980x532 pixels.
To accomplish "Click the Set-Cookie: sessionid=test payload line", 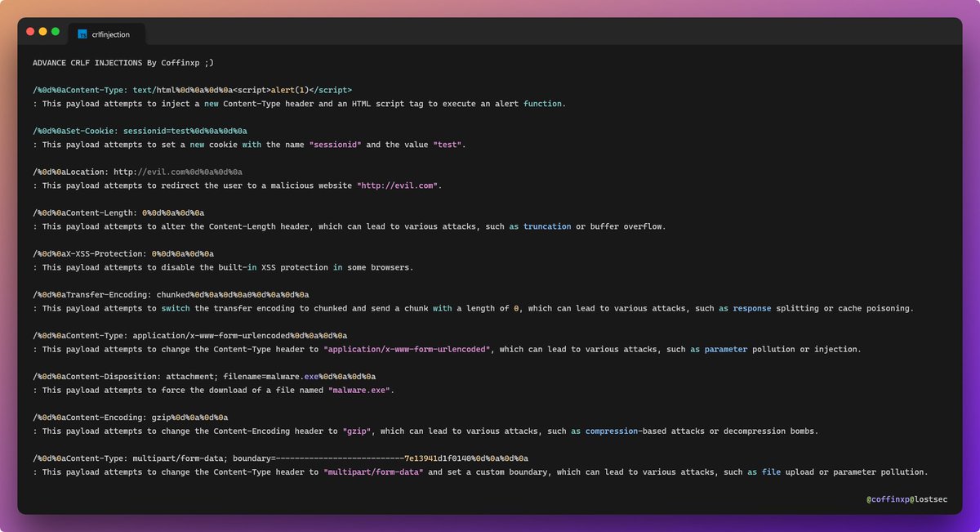I will point(140,131).
